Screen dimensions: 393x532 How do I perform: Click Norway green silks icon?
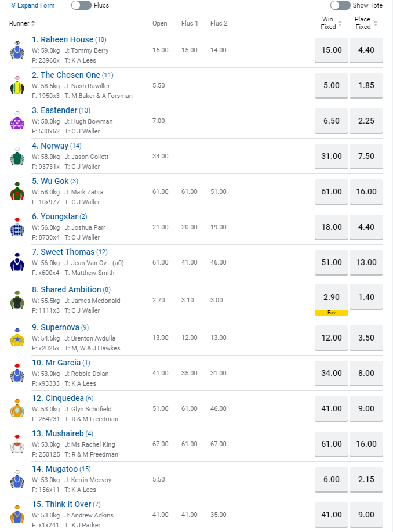point(17,156)
